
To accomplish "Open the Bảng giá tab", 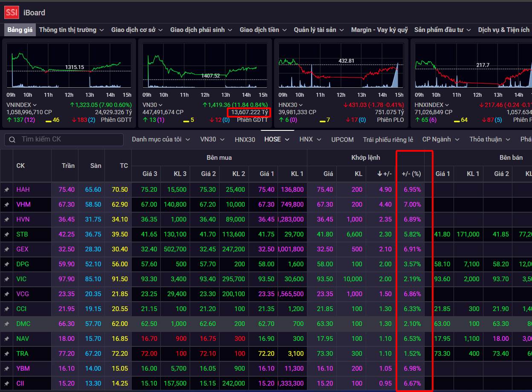I will pos(20,30).
